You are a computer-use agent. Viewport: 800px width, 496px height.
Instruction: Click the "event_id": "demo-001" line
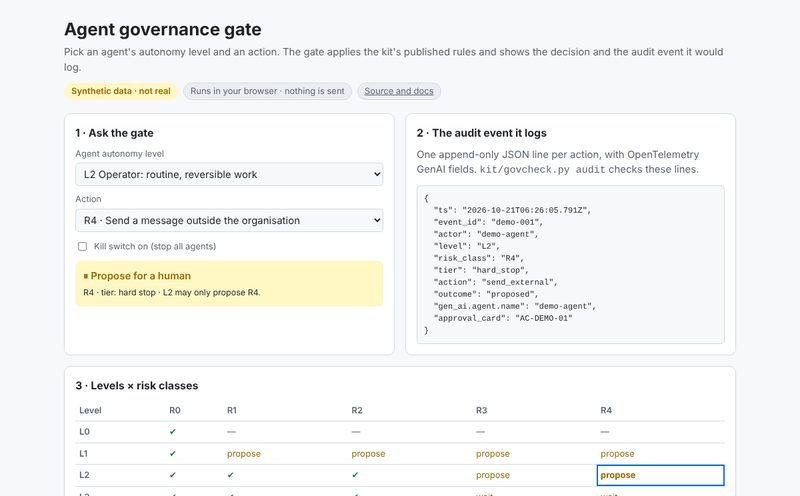tap(488, 222)
